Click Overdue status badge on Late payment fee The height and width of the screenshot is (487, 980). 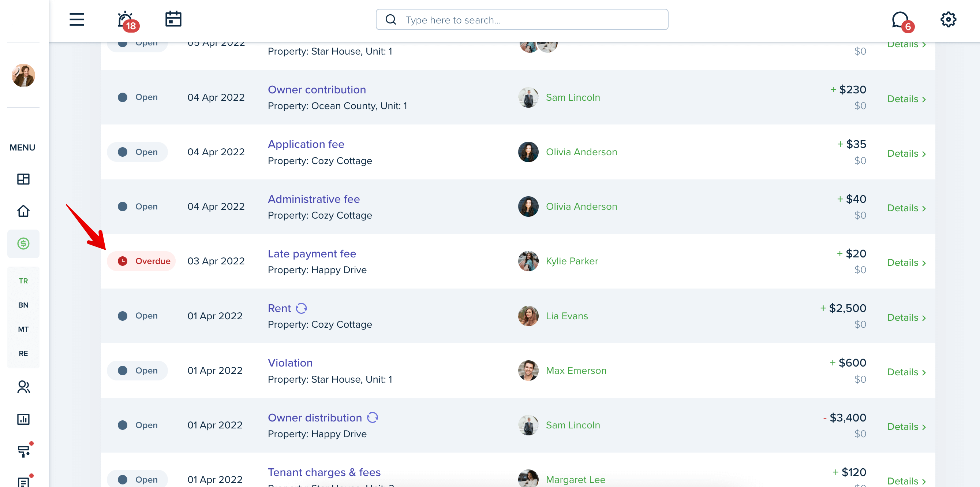[141, 261]
